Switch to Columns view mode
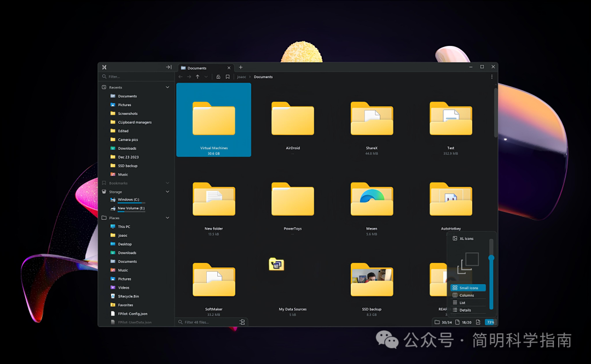This screenshot has width=591, height=364. [x=466, y=295]
